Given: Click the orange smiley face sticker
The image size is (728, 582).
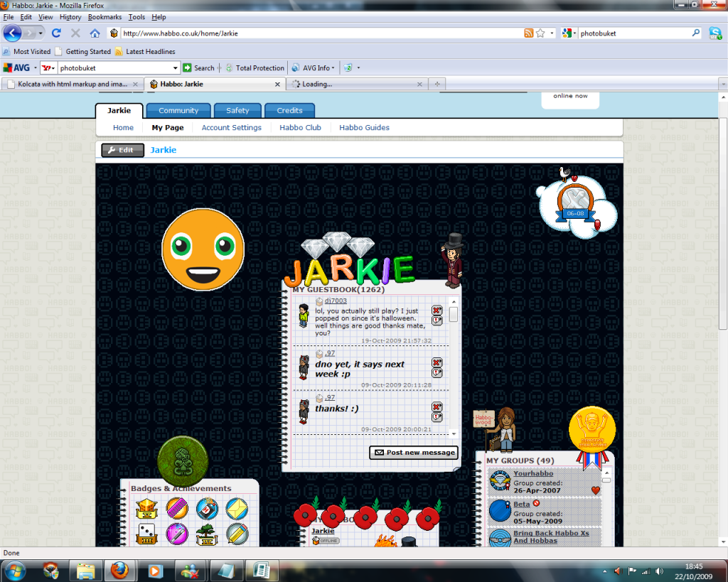Looking at the screenshot, I should (x=203, y=249).
